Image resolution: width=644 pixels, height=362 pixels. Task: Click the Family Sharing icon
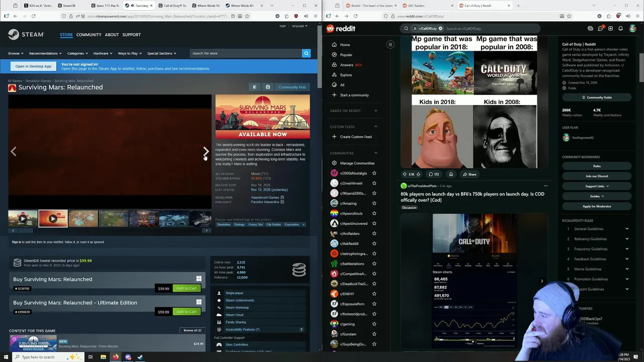click(219, 322)
